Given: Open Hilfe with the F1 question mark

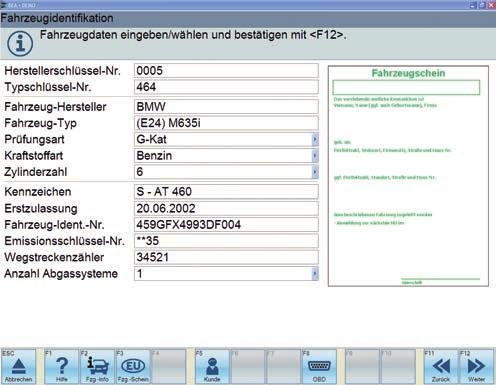Looking at the screenshot, I should [x=62, y=366].
